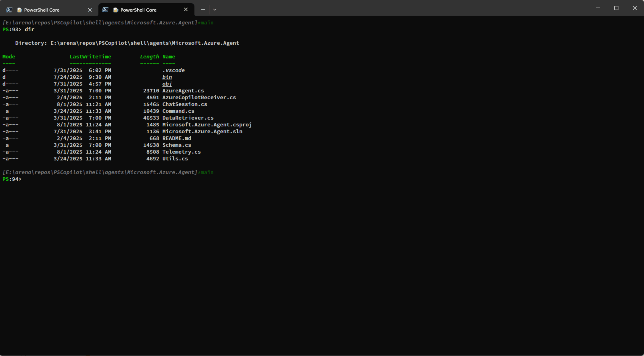The width and height of the screenshot is (644, 356).
Task: Click the 7/31/2025 3:41 PM timestamp
Action: pos(82,132)
